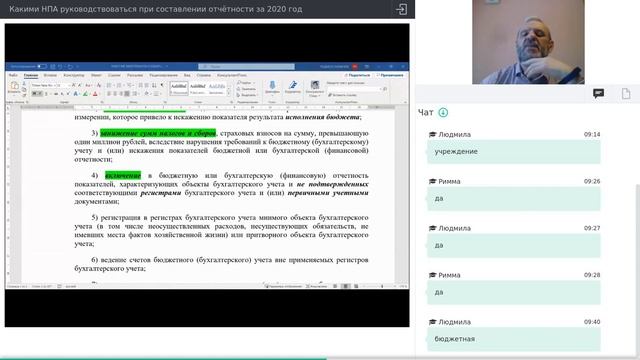The image size is (640, 360).
Task: Click the save icon in the Word title bar
Action: (53, 67)
